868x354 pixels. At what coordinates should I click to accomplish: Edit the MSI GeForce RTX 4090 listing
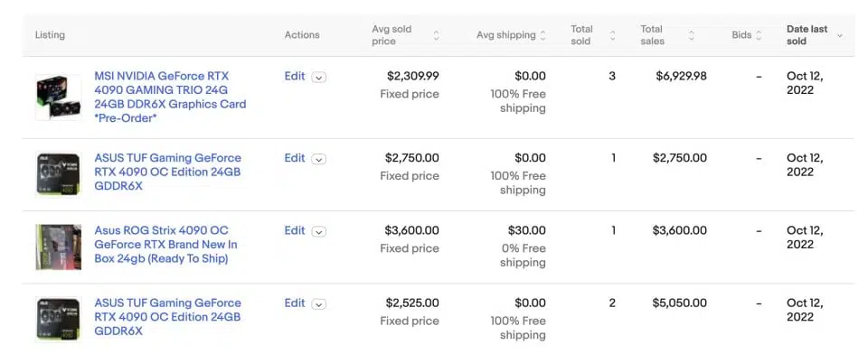tap(295, 77)
